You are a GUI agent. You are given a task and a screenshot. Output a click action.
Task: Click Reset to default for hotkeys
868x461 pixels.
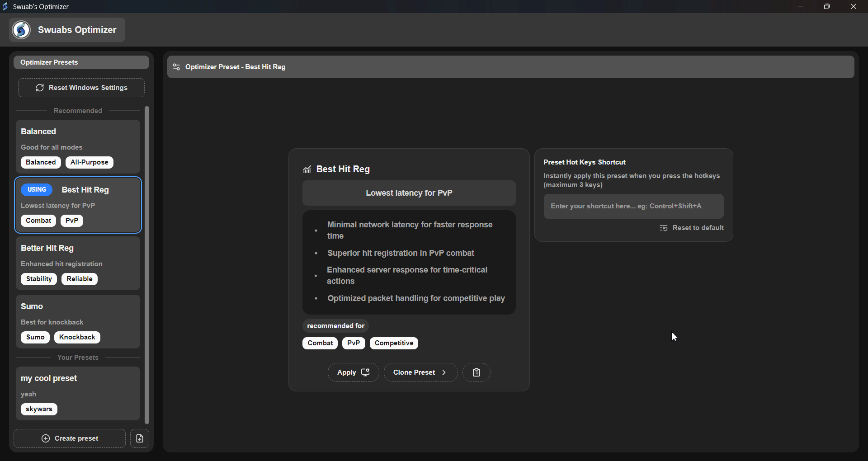(x=692, y=228)
